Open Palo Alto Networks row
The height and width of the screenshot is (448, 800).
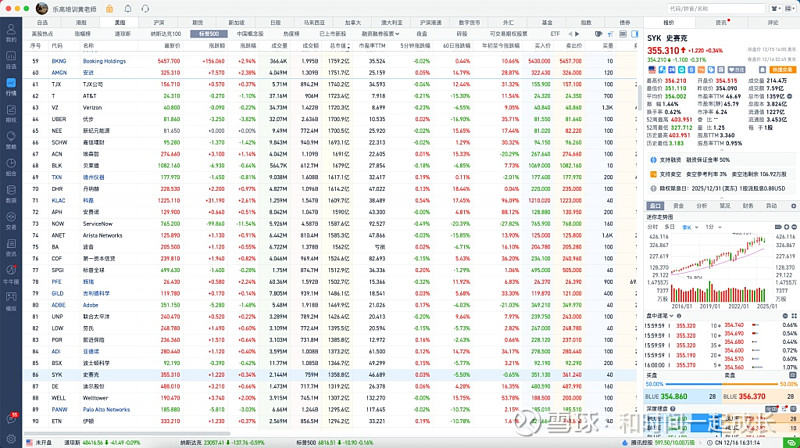point(331,409)
